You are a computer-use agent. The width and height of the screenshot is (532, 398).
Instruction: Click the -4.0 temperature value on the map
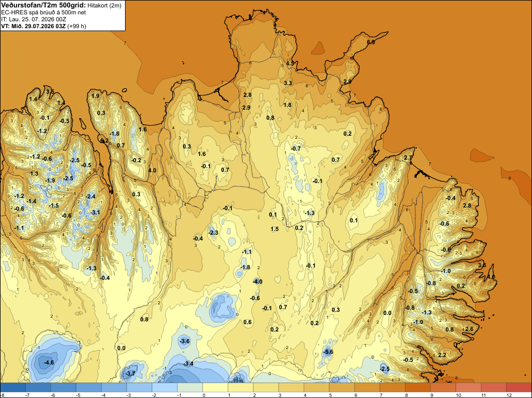257,281
